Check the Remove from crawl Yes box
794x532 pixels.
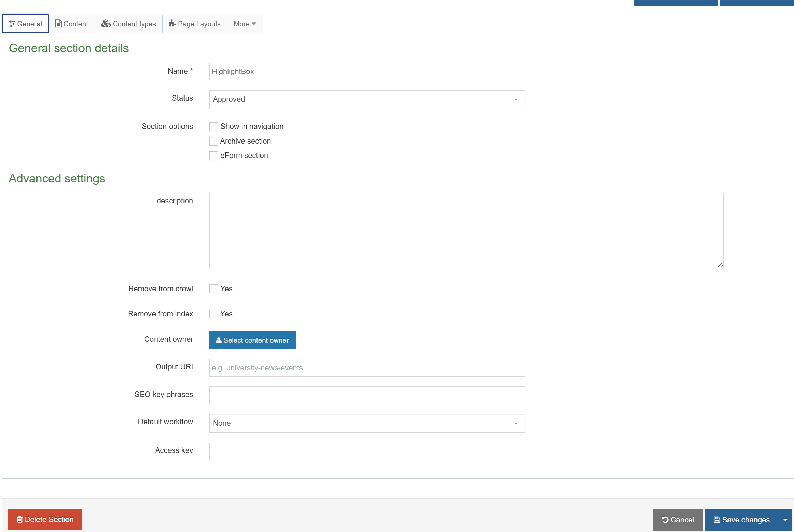pos(214,289)
